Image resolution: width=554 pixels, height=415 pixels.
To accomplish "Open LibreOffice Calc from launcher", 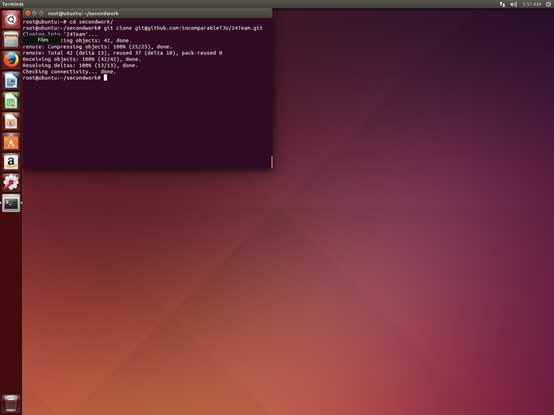I will click(11, 101).
